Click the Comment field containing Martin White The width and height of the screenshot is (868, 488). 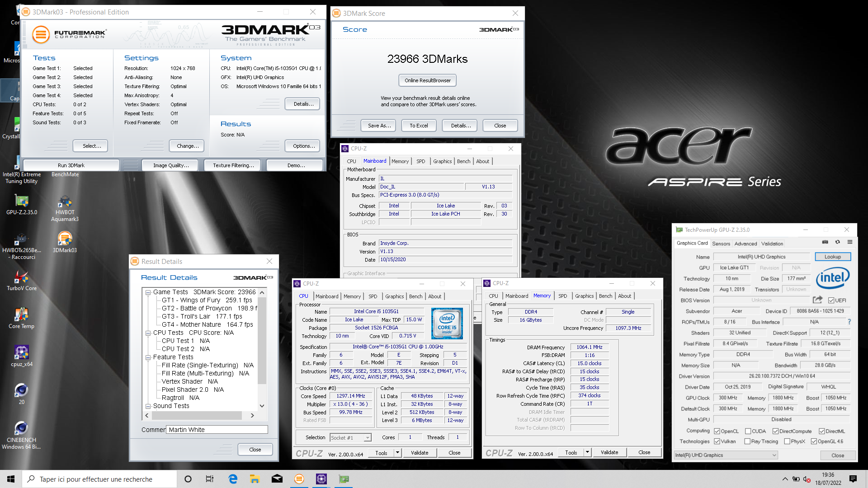pos(217,430)
